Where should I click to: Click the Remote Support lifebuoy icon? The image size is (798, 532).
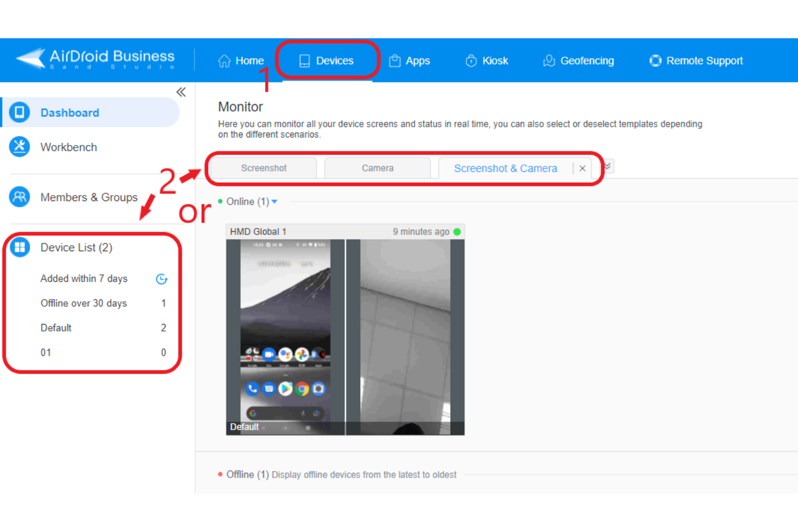(x=655, y=61)
